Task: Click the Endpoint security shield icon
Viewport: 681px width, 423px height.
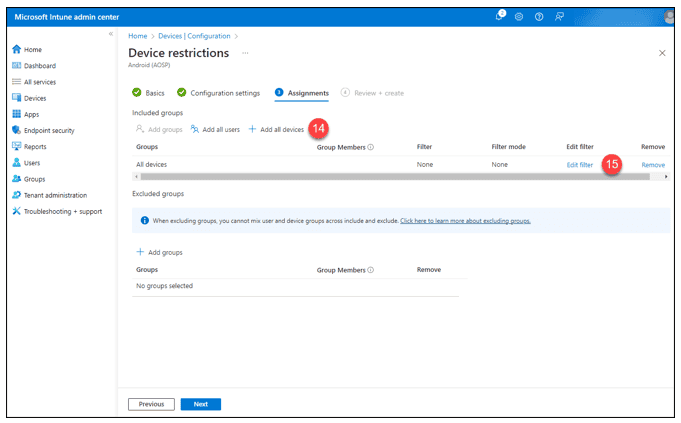Action: (x=17, y=130)
